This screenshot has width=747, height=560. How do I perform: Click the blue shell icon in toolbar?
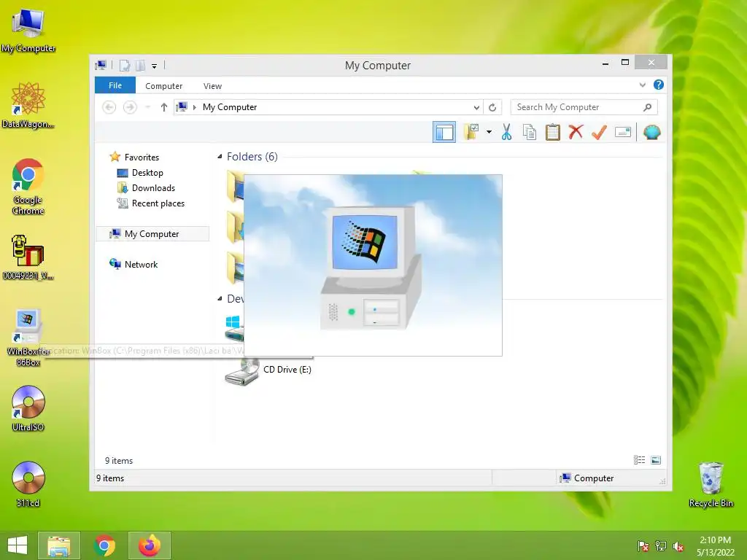coord(651,132)
